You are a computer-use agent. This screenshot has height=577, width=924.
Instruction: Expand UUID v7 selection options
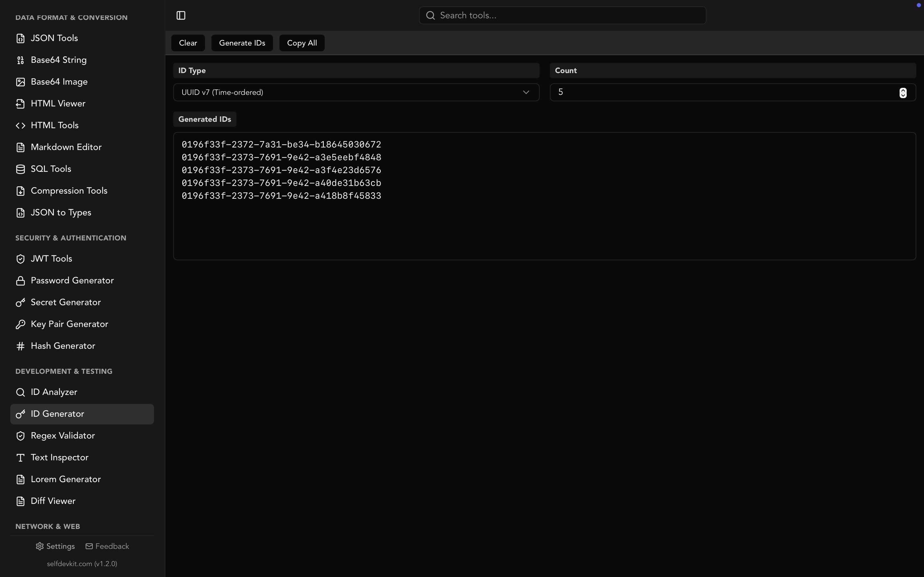tap(526, 92)
